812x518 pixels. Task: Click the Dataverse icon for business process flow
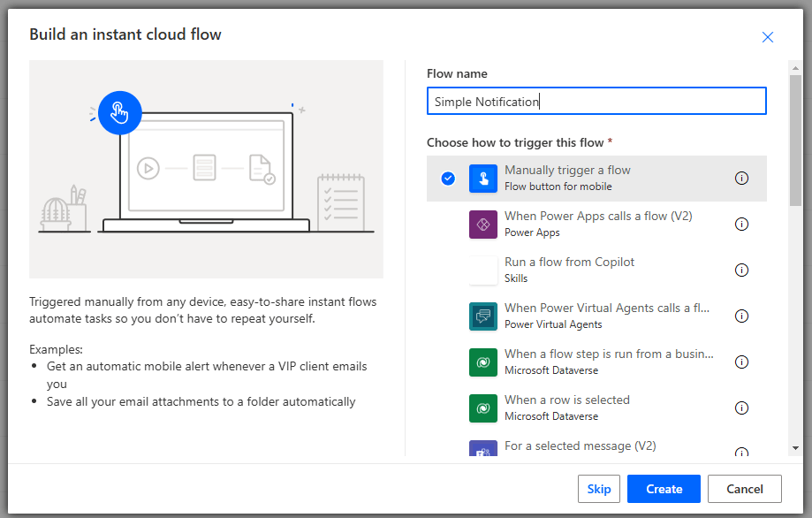(483, 362)
